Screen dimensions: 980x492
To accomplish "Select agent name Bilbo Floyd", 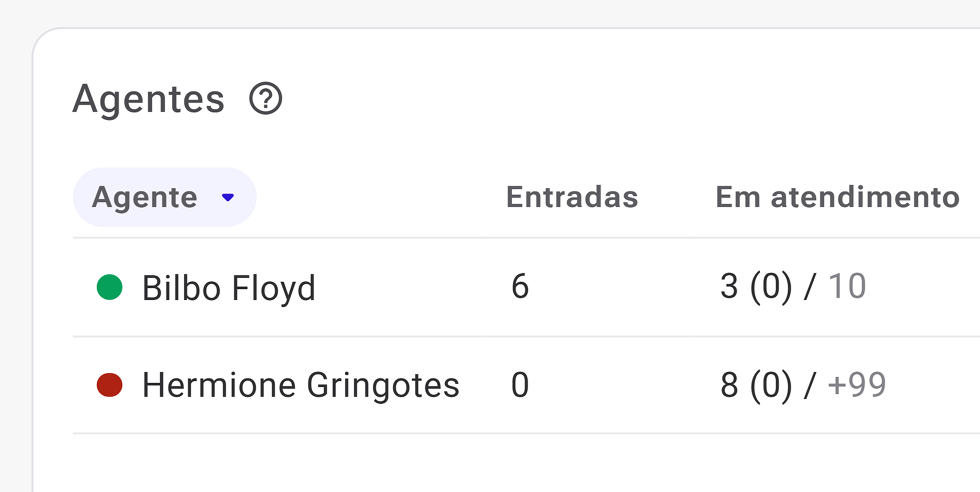I will (229, 288).
